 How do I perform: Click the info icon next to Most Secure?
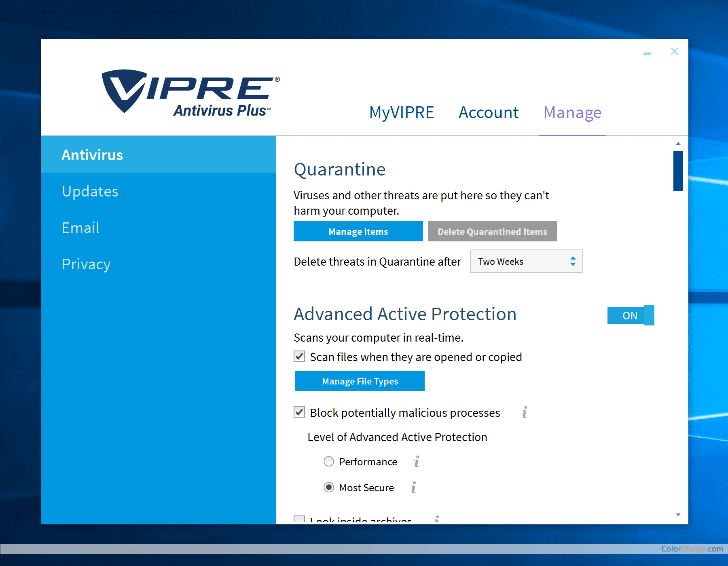click(x=413, y=488)
